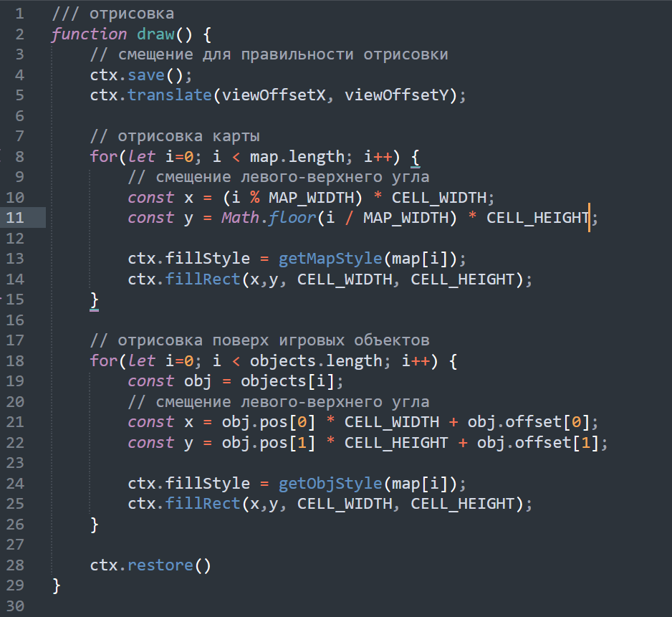Click comment 'смещение для правильности отрисовки'
672x617 pixels.
(x=269, y=55)
